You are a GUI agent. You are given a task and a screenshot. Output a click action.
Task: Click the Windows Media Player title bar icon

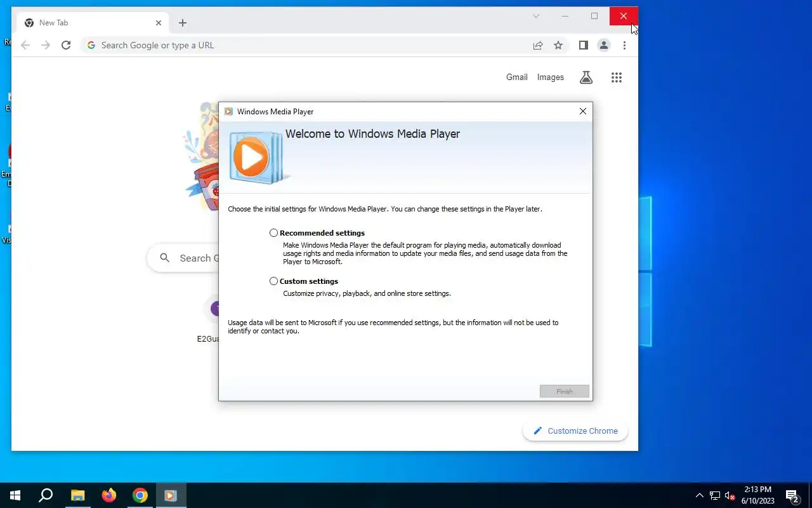coord(228,111)
